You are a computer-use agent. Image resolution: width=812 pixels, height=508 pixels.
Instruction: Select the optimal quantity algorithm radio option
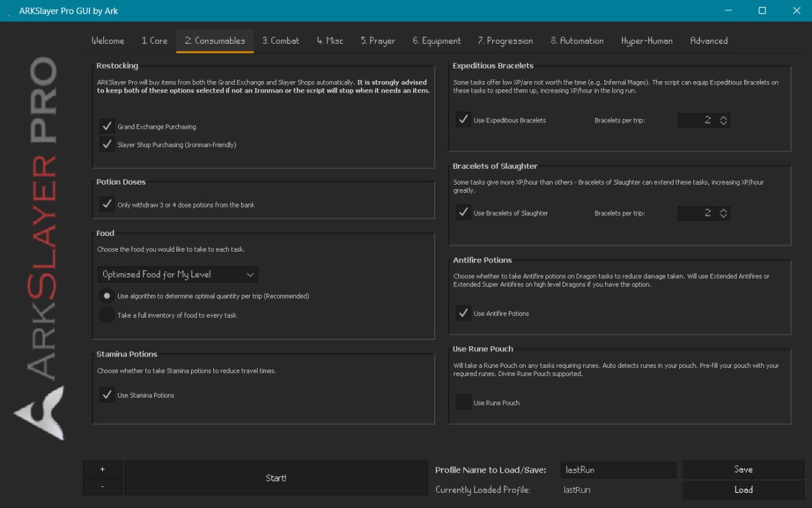tap(107, 296)
